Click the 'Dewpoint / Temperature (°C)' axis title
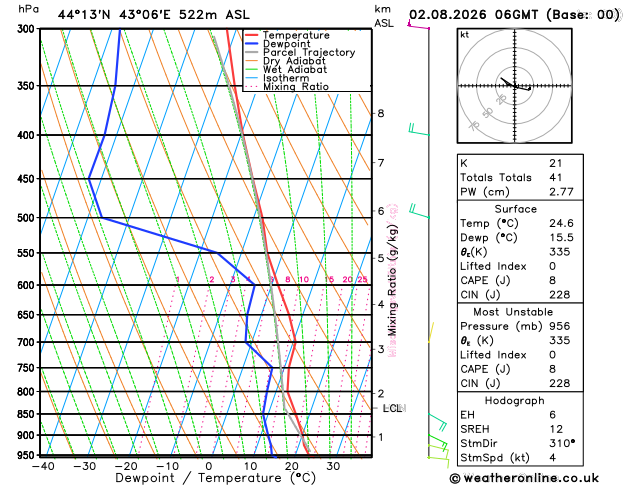Viewport: 629px width, 486px height. pyautogui.click(x=215, y=478)
